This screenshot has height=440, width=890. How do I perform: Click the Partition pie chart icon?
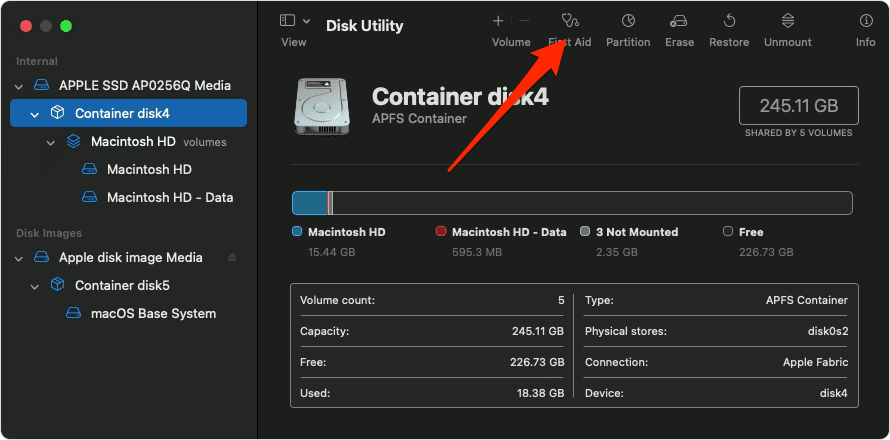[x=628, y=21]
